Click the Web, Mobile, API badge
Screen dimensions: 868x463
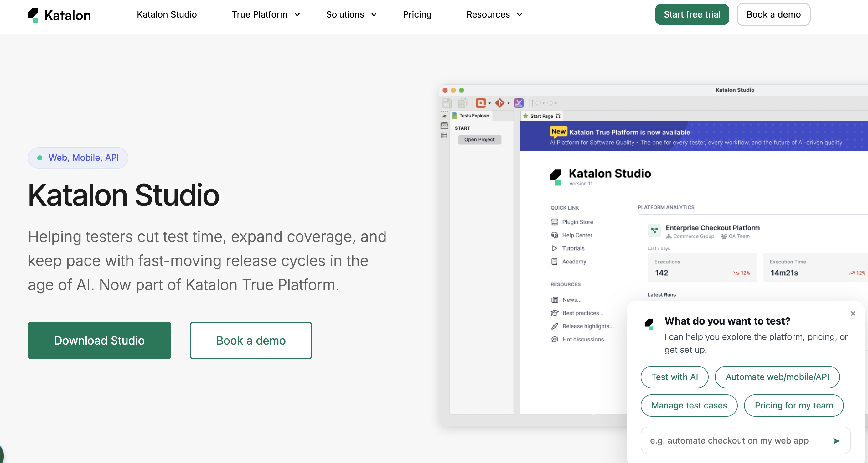point(78,158)
